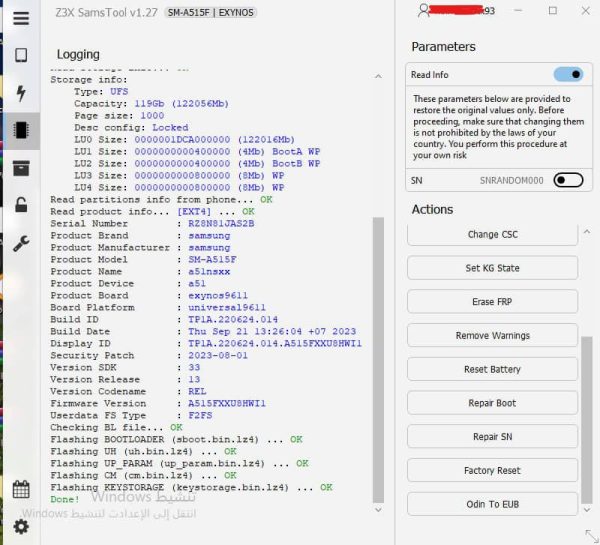
Task: Click the SN input field SNRANDOM000
Action: (x=511, y=180)
